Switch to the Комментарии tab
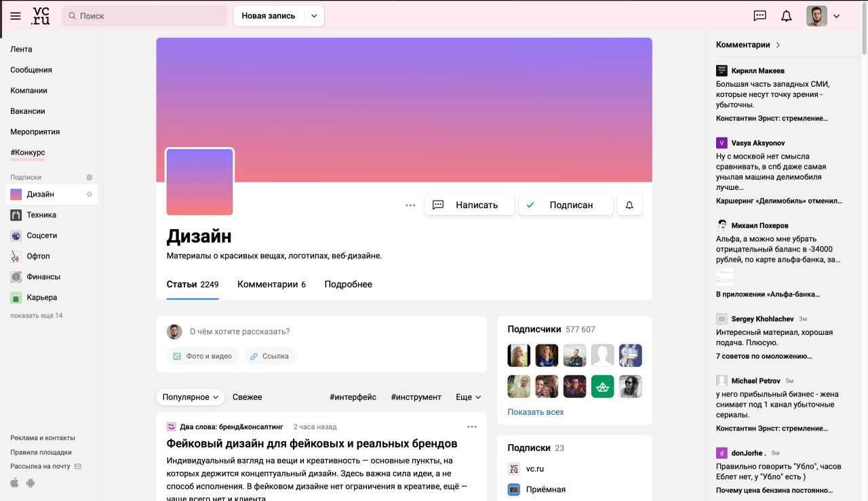Viewport: 868px width, 501px height. [271, 285]
